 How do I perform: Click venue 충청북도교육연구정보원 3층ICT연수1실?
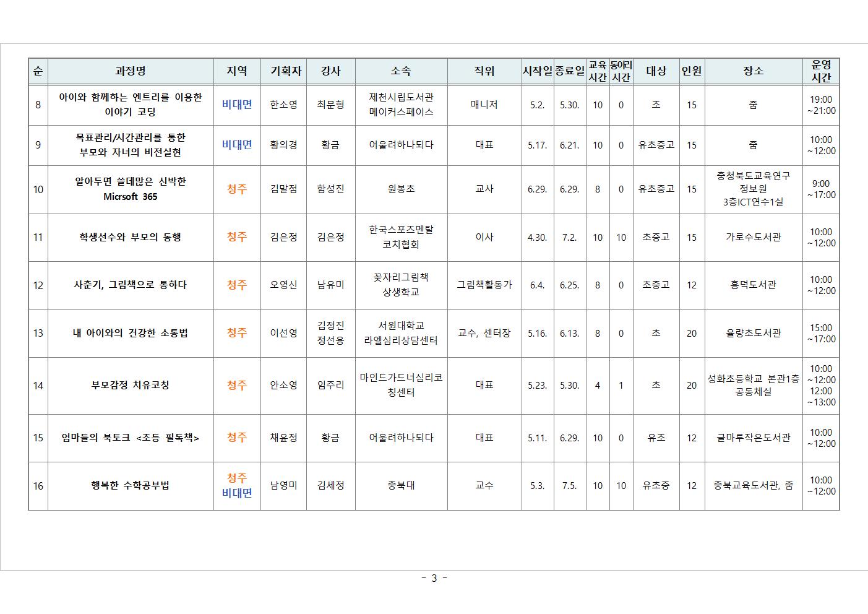[x=753, y=189]
